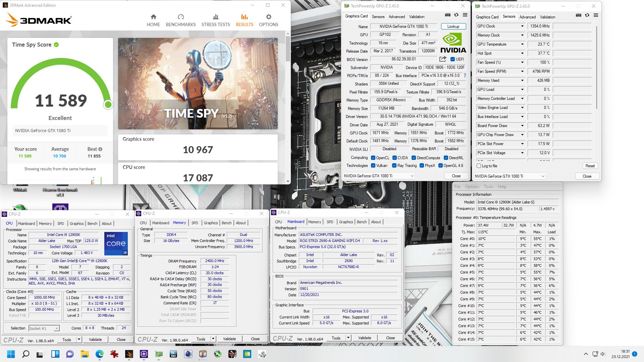Click the BIOS share/export icon in GPU-Z
The width and height of the screenshot is (644, 362).
pyautogui.click(x=443, y=59)
